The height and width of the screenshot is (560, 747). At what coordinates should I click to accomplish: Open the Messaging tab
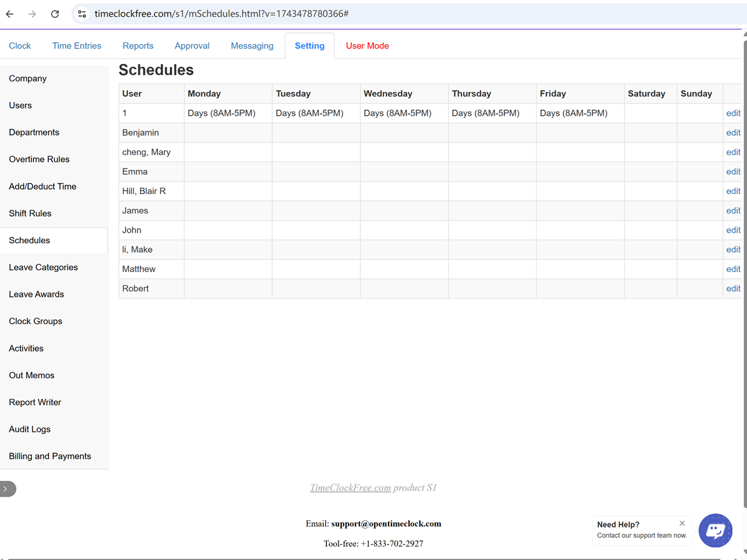[x=252, y=45]
